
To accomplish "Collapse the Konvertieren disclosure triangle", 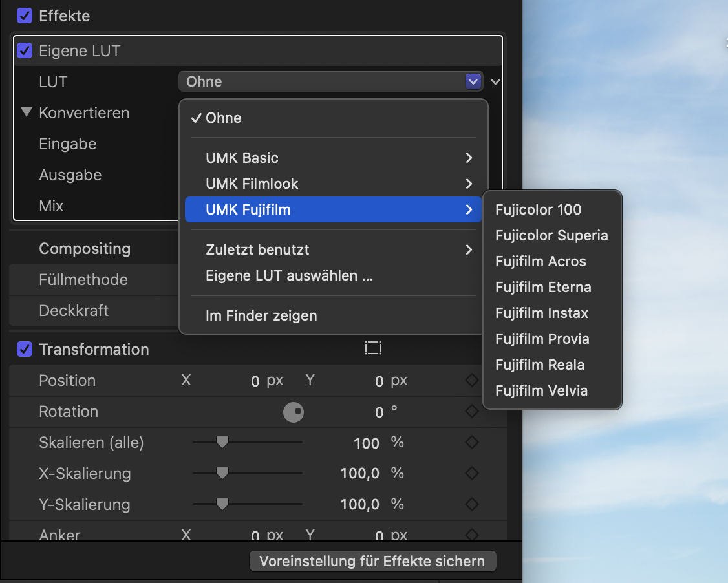I will point(27,112).
